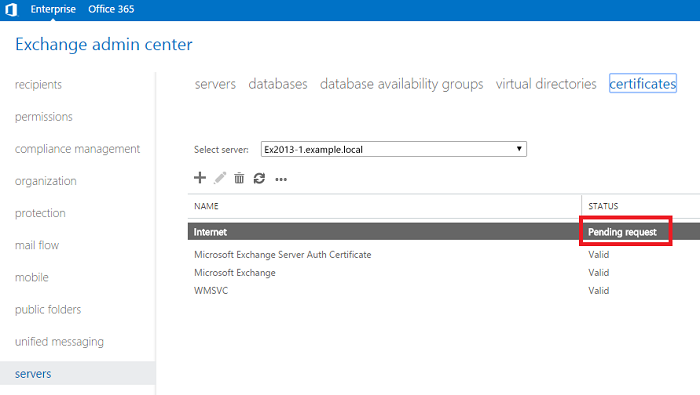This screenshot has height=395, width=700.
Task: Refresh the certificates list
Action: pyautogui.click(x=259, y=179)
